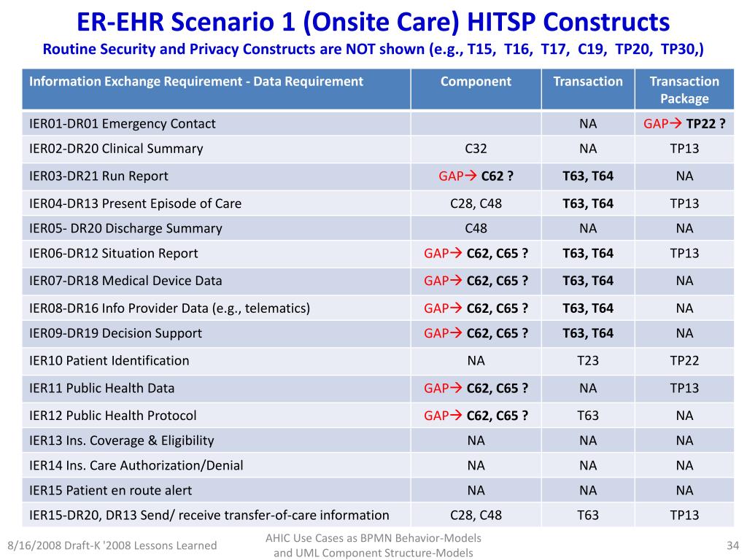Click "IER12 Public Health Protocol" row label
This screenshot has height=560, width=747.
113,416
